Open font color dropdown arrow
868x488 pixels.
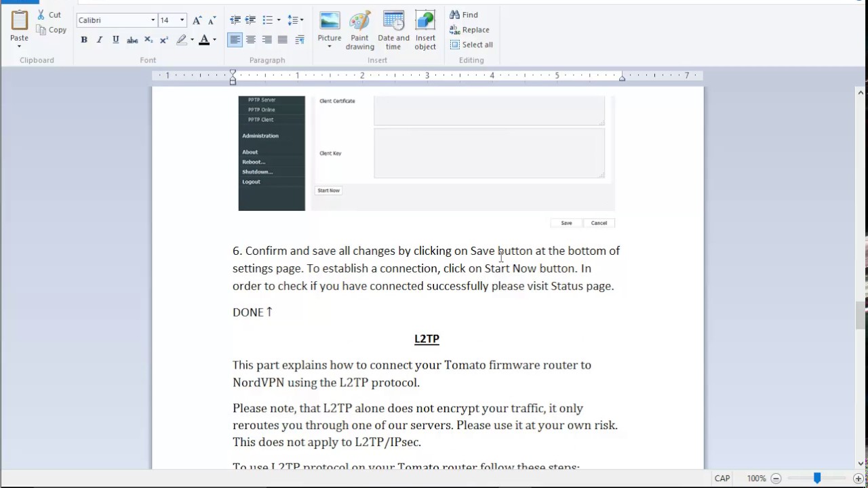coord(214,40)
